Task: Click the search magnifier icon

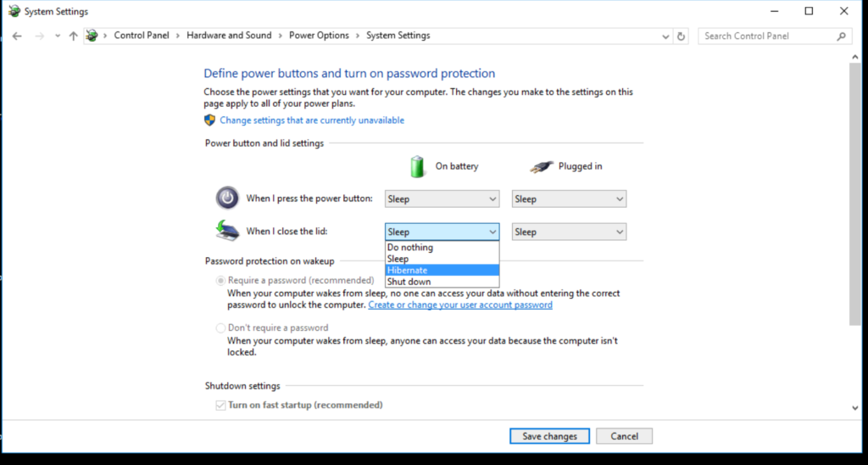Action: point(842,36)
